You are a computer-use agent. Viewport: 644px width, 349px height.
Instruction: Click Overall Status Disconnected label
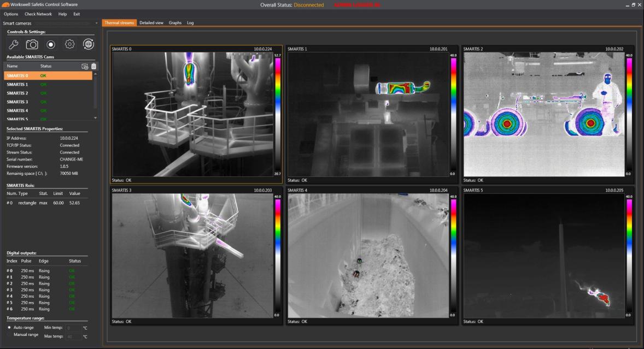tap(292, 5)
